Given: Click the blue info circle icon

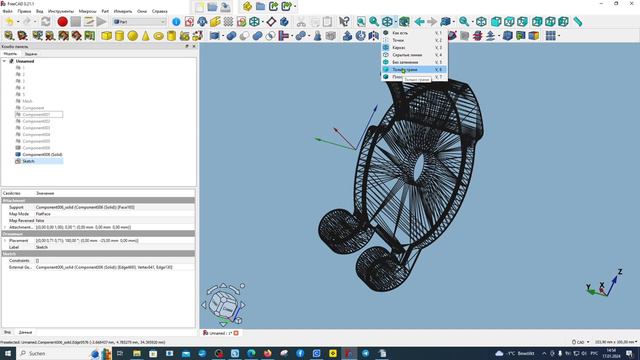Looking at the screenshot, I should tap(176, 22).
